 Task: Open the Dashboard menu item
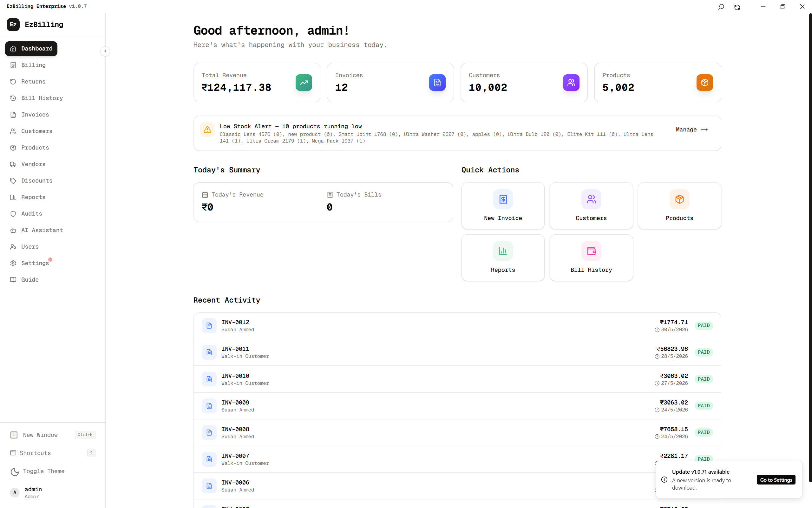(31, 49)
